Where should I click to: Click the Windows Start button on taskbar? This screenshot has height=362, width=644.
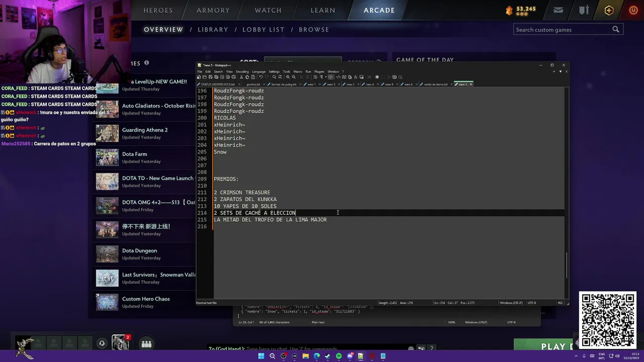(x=261, y=356)
